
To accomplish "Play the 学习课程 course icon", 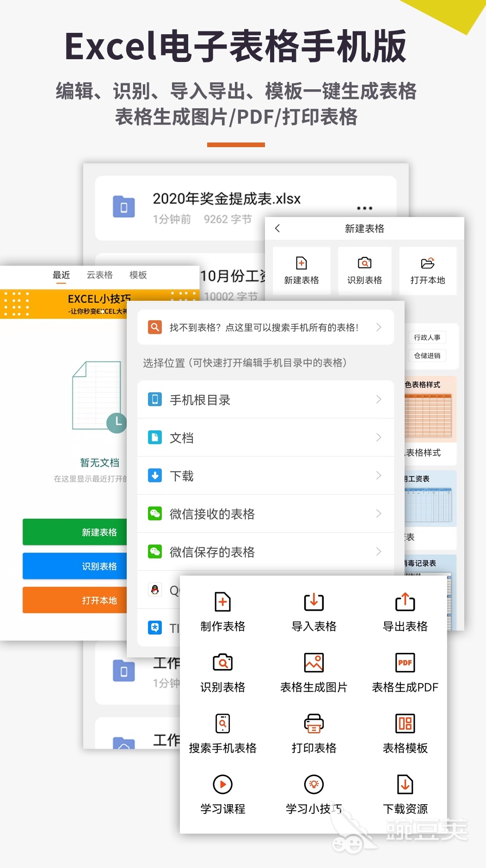I will coord(222,784).
